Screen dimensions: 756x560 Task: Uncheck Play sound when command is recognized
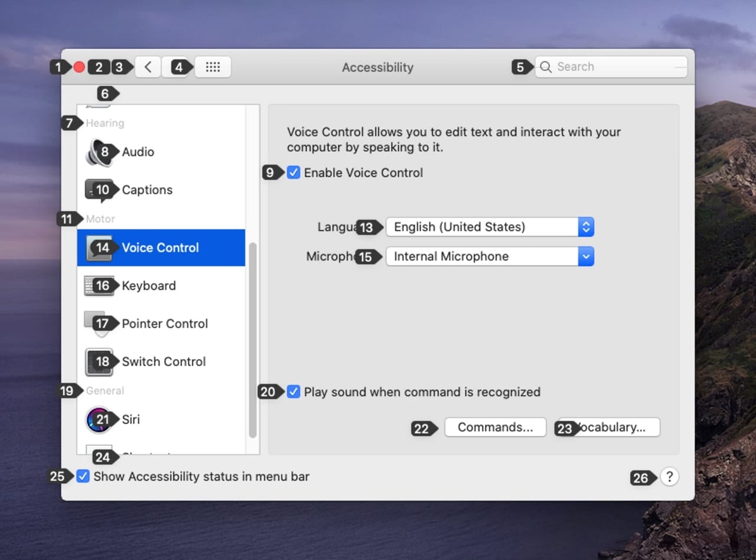[294, 392]
